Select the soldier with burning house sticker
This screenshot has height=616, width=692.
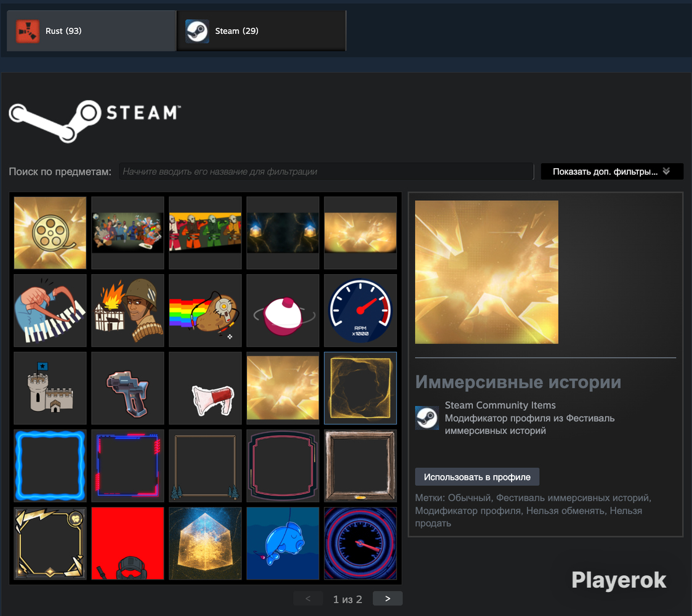127,310
